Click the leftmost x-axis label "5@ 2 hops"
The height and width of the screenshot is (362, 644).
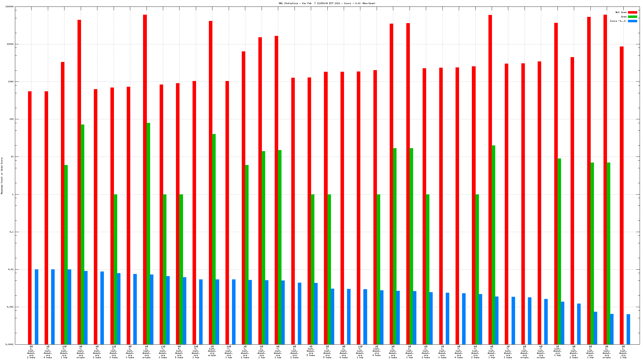(x=31, y=352)
